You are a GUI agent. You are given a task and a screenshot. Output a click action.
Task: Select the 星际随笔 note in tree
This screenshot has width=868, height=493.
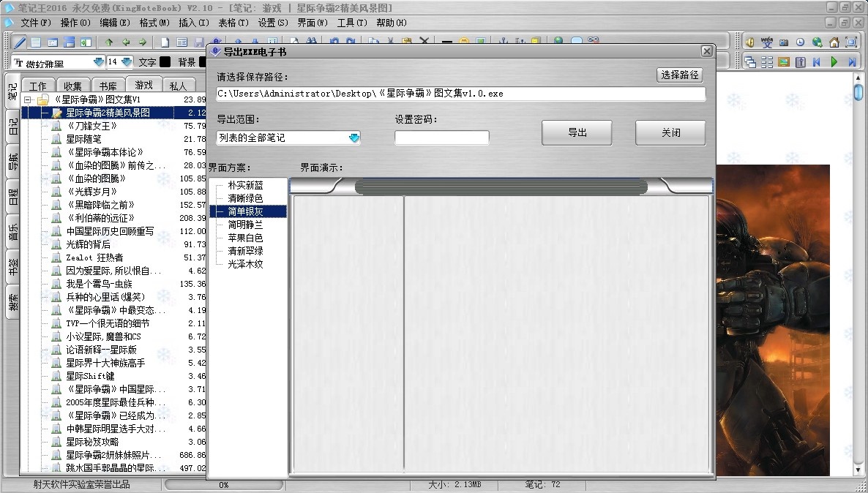click(x=83, y=140)
